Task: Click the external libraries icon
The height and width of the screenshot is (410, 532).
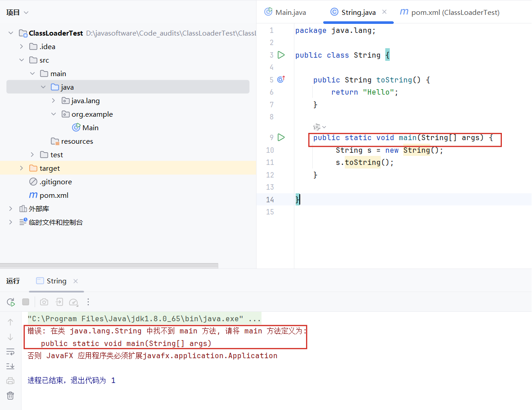Action: [x=23, y=209]
